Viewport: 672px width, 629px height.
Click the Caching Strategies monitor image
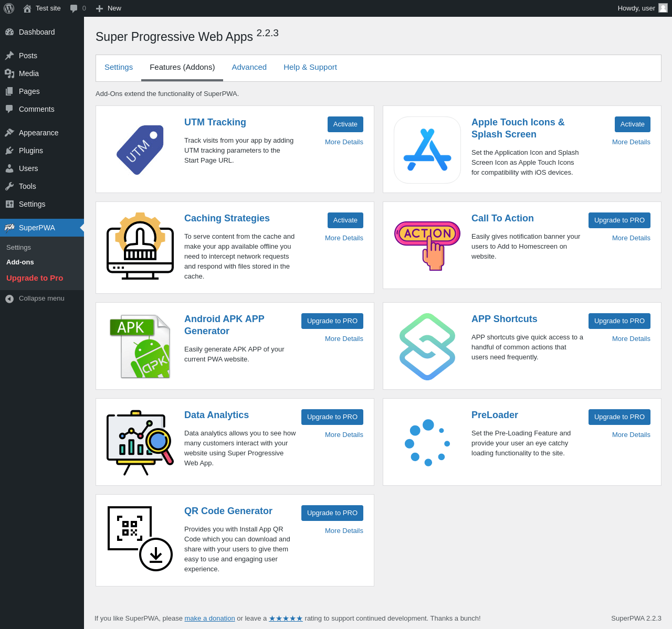(140, 246)
